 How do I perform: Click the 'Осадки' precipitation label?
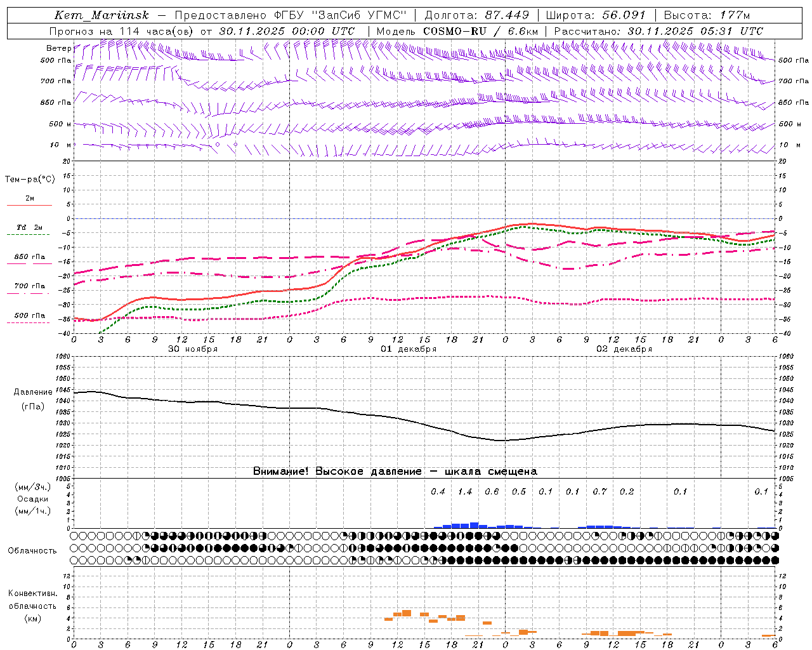33,499
